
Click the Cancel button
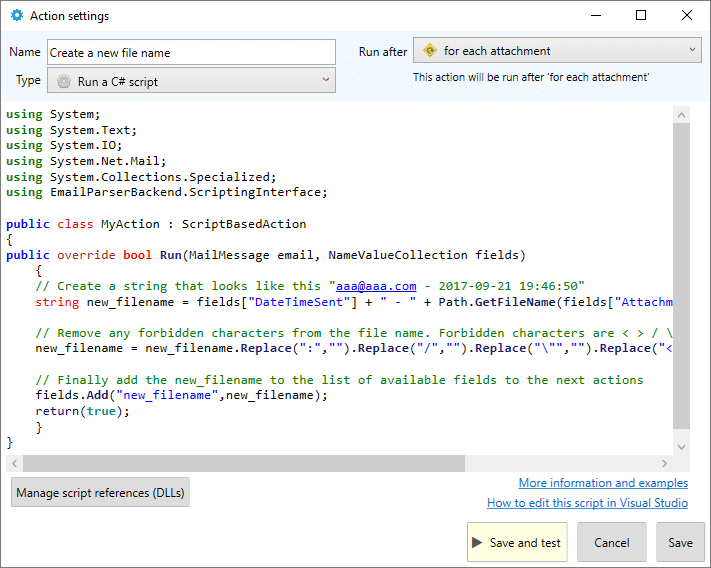tap(612, 542)
